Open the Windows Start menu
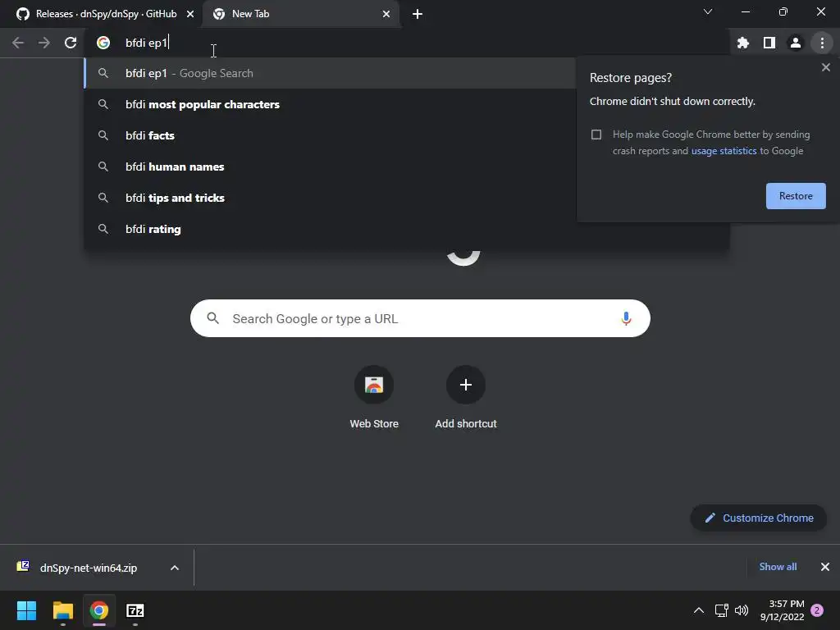Image resolution: width=840 pixels, height=630 pixels. (x=26, y=610)
